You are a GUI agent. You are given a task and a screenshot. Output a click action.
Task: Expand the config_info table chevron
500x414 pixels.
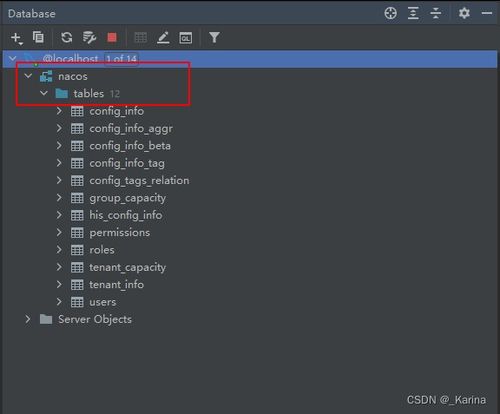tap(59, 111)
